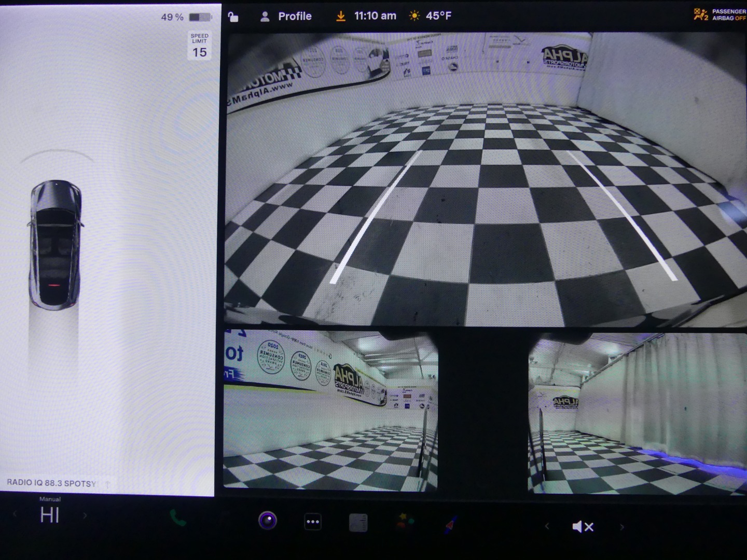Unmute audio with the speaker icon
Viewport: 747px width, 560px height.
pyautogui.click(x=582, y=527)
